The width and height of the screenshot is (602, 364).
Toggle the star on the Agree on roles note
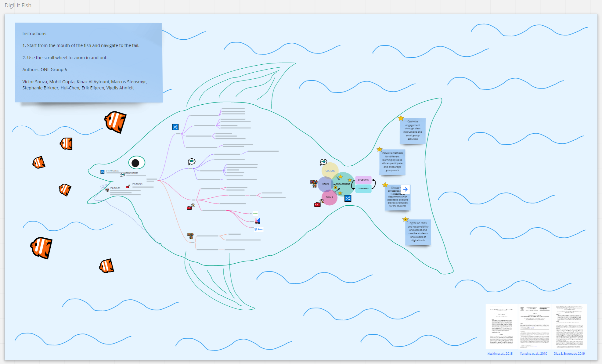pyautogui.click(x=406, y=219)
